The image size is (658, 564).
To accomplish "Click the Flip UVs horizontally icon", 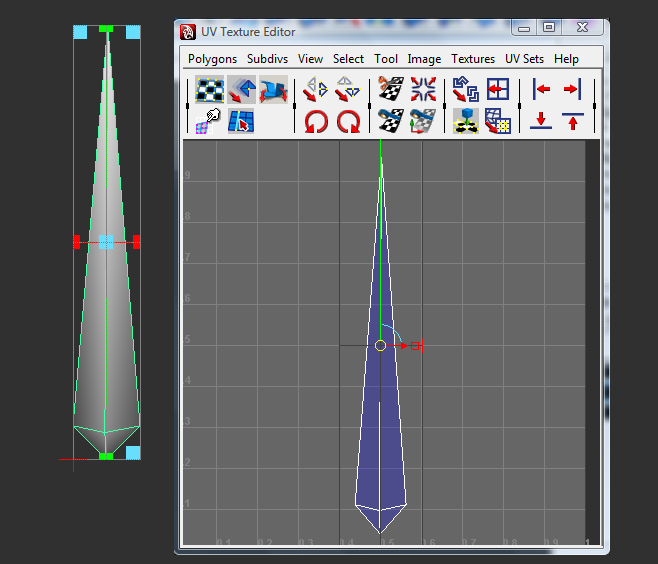I will [x=316, y=90].
